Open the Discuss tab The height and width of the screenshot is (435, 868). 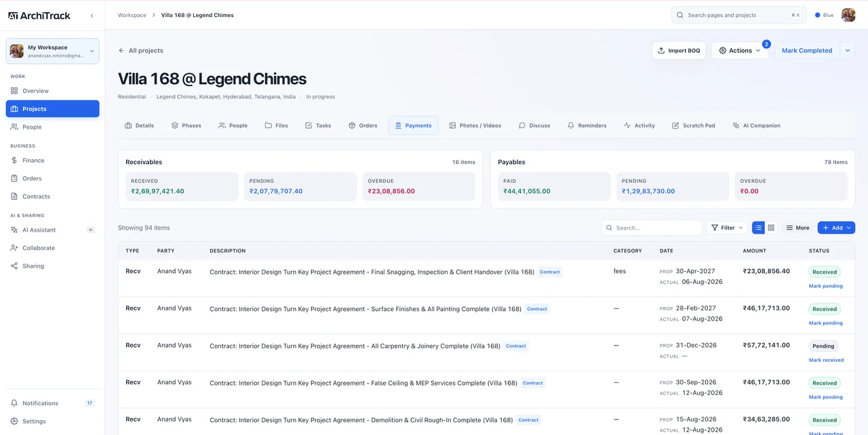[x=534, y=125]
